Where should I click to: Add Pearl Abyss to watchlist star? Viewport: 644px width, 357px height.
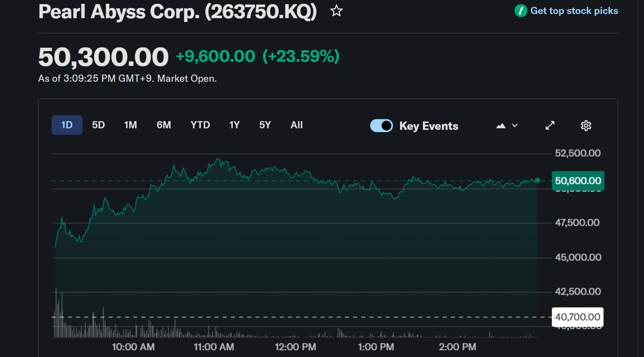(336, 11)
